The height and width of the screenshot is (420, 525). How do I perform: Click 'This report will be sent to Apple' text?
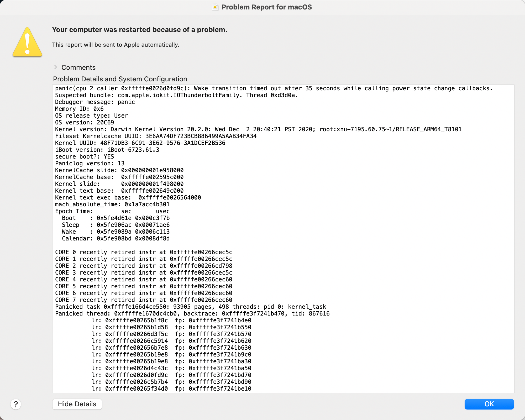pos(115,45)
